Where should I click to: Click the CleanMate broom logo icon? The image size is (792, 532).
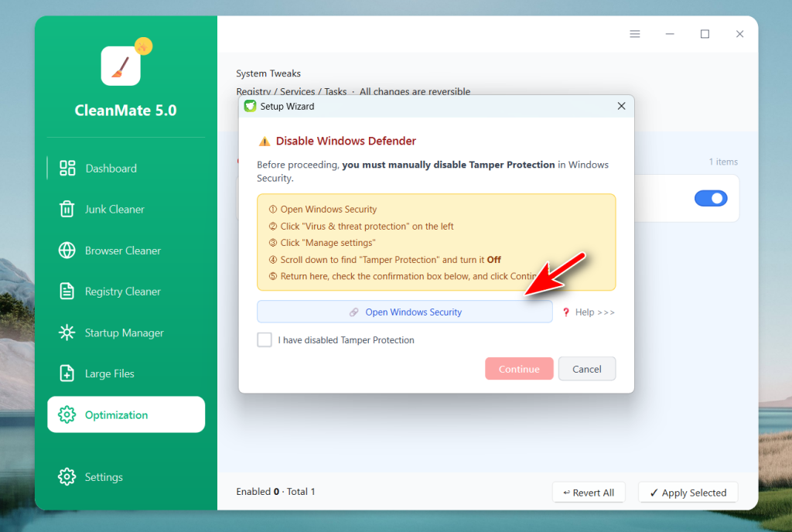(121, 66)
